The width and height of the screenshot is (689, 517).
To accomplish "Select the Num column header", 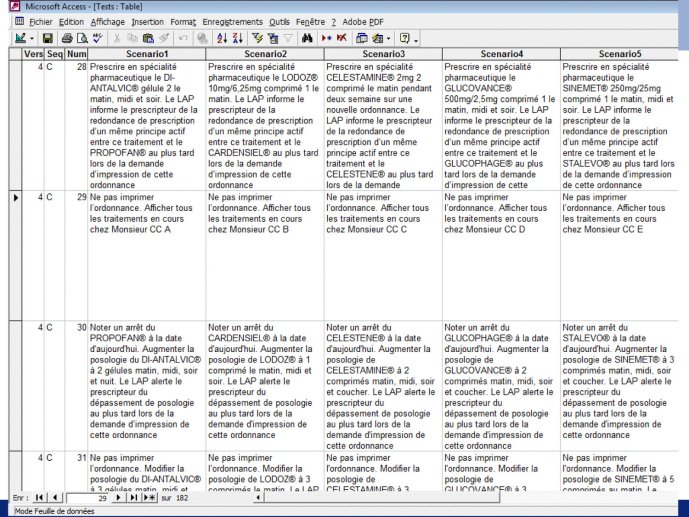I will point(76,54).
